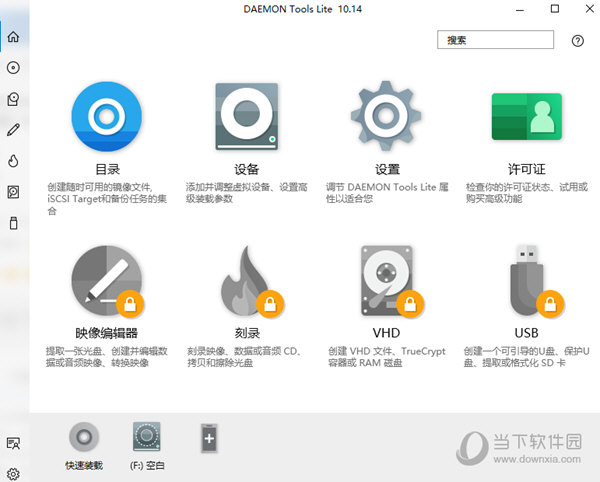Open the USB stick icon in sidebar
Image resolution: width=600 pixels, height=482 pixels.
[13, 223]
